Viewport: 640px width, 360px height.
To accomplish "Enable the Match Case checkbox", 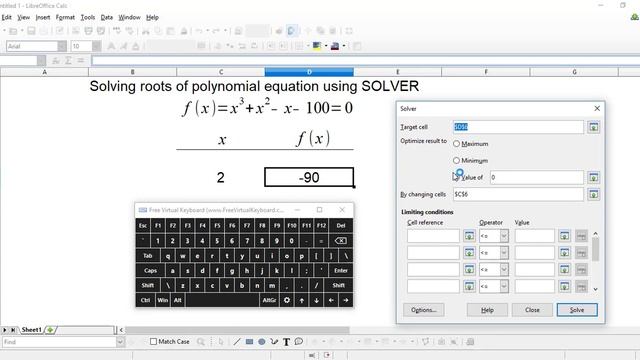I will tap(153, 342).
